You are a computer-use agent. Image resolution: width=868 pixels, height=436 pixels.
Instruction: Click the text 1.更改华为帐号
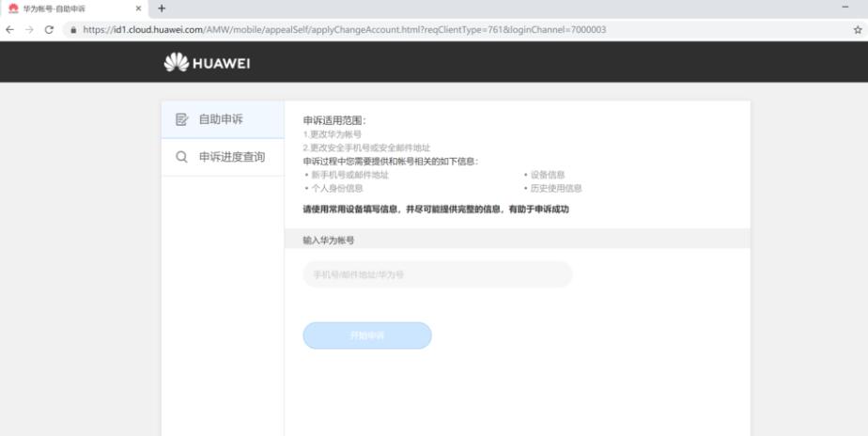tap(333, 134)
